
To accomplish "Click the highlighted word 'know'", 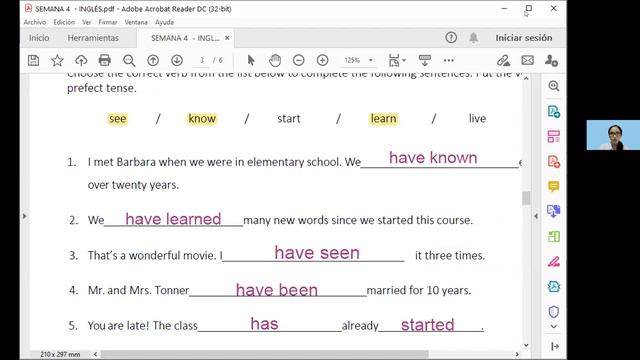I will 202,119.
